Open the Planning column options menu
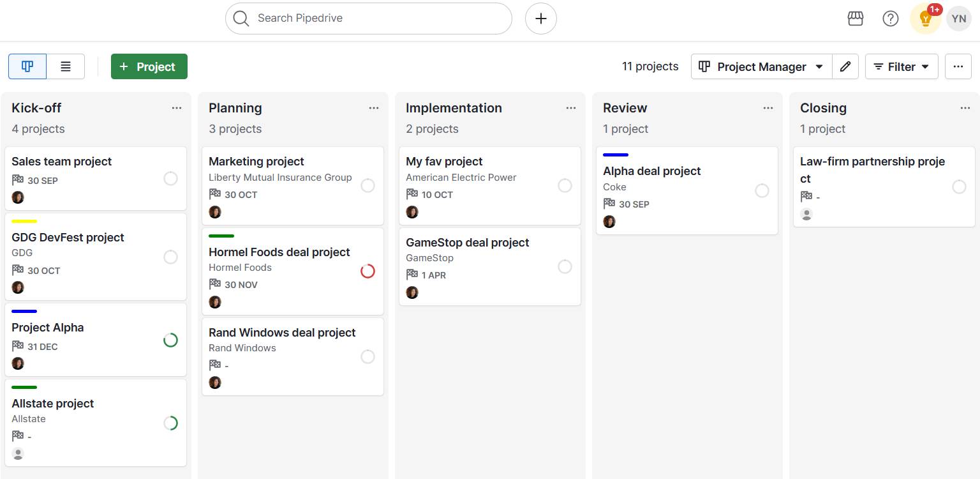 pyautogui.click(x=374, y=108)
